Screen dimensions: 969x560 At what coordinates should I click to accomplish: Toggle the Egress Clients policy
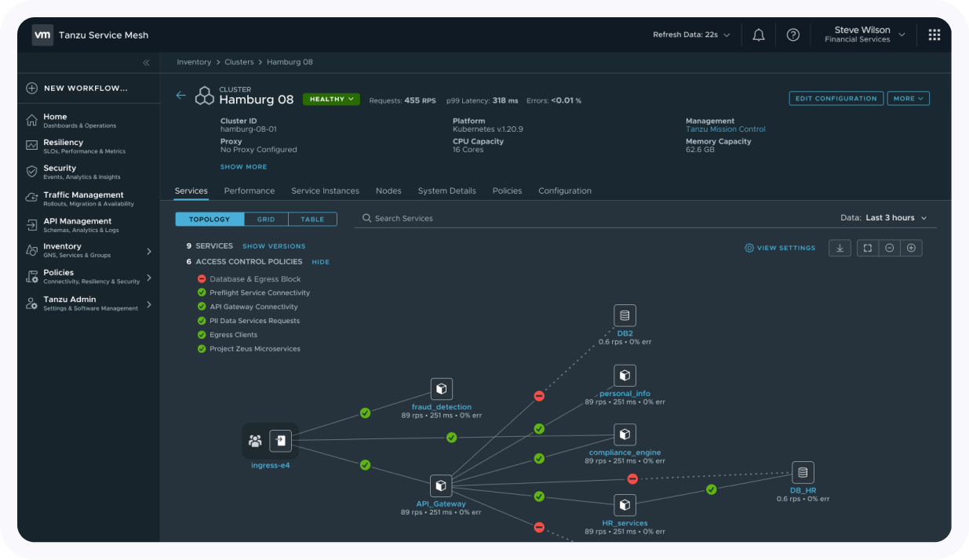coord(202,335)
